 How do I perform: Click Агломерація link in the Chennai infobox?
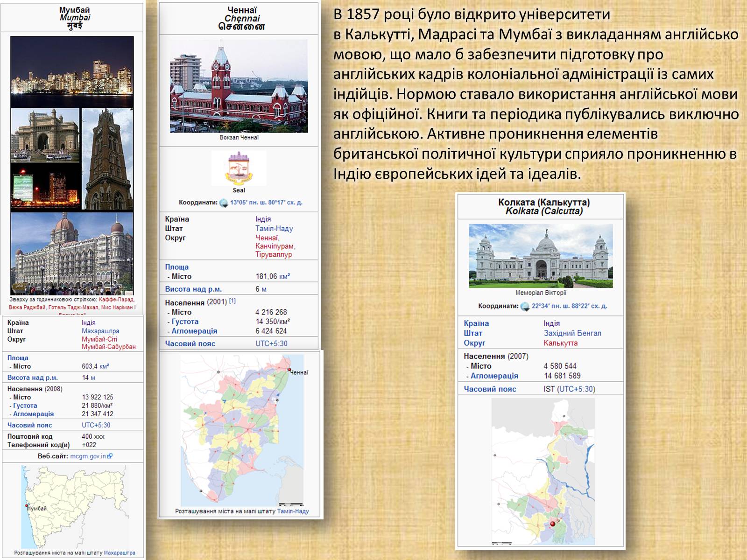(x=194, y=331)
